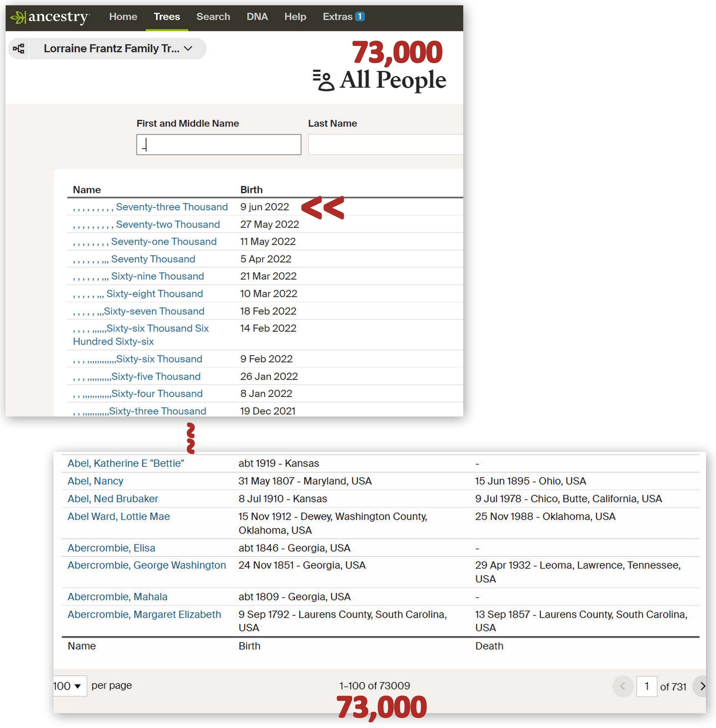The image size is (716, 728).
Task: Click the All People list icon
Action: [323, 80]
